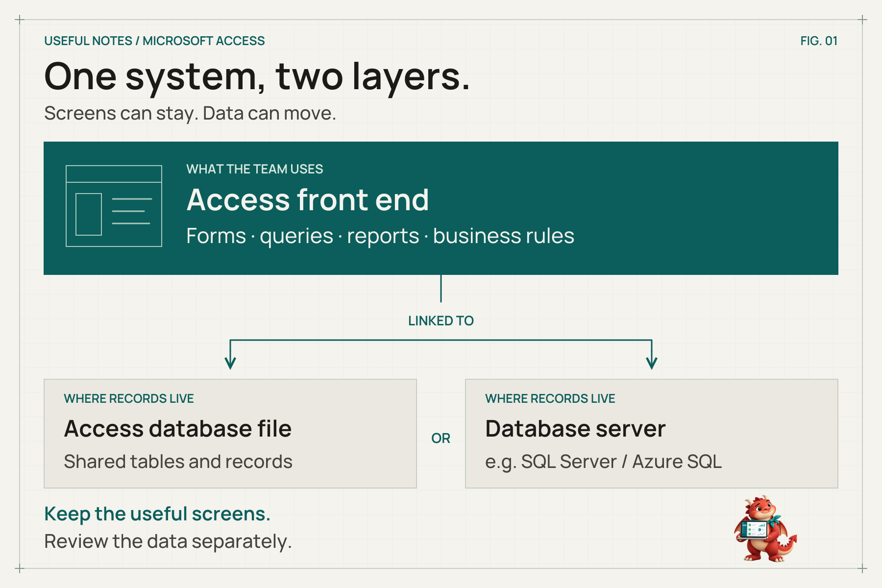
Task: Click 'Forms · queries · reports · business rules' line
Action: coord(380,236)
